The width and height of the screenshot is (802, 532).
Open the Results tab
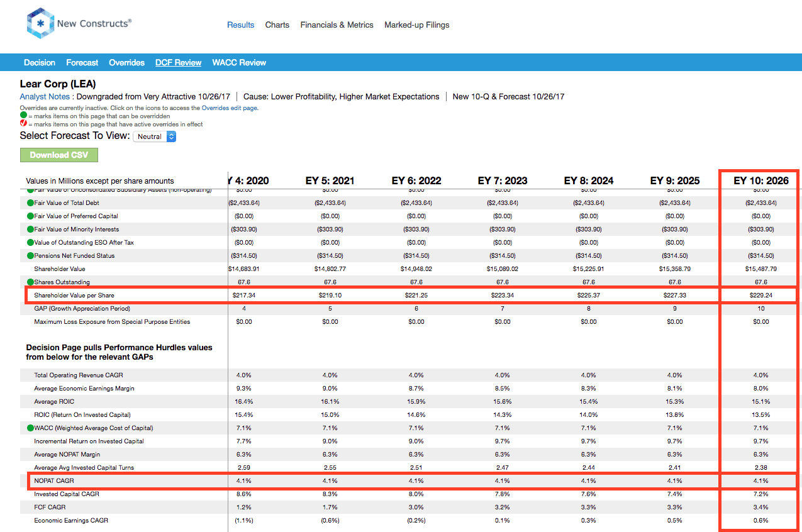(241, 25)
